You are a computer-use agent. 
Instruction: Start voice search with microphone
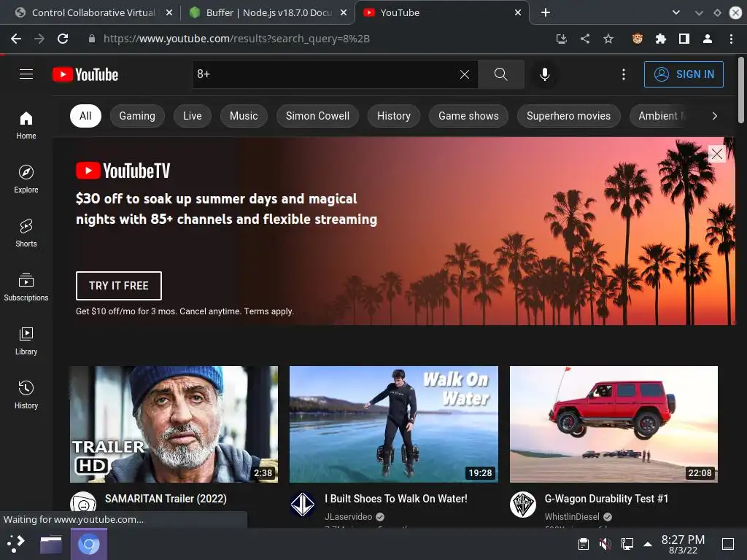pyautogui.click(x=544, y=74)
